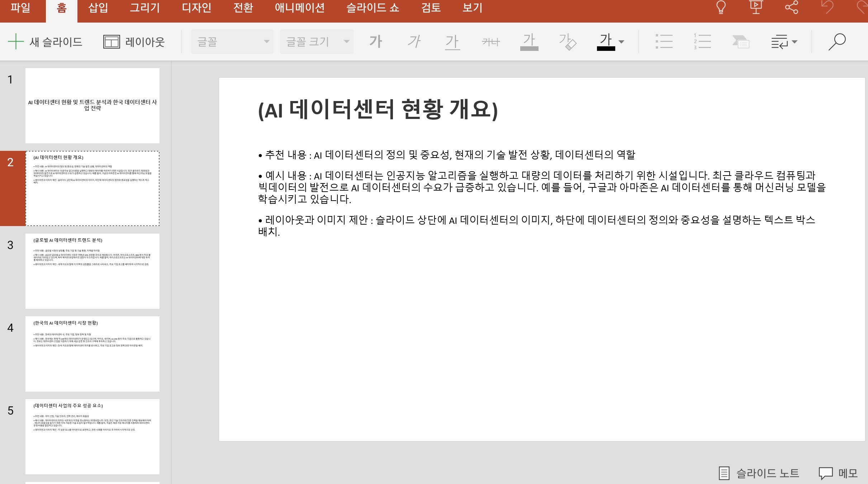Screen dimensions: 868x484
Task: Open 슬라이드 노트 at the bottom
Action: click(759, 473)
